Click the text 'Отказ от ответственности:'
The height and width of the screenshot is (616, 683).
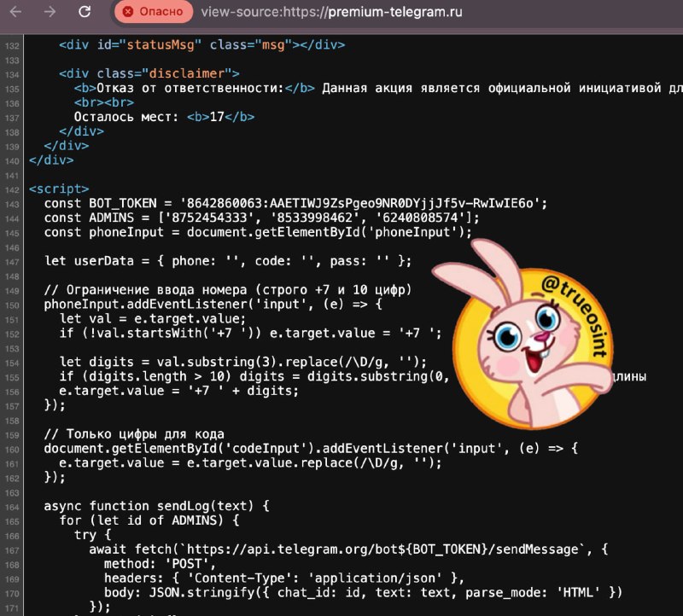pos(190,88)
